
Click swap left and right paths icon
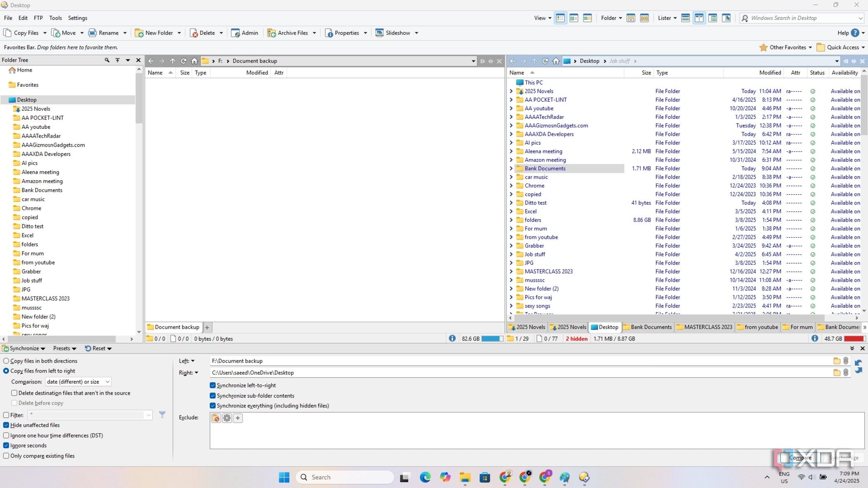(859, 367)
